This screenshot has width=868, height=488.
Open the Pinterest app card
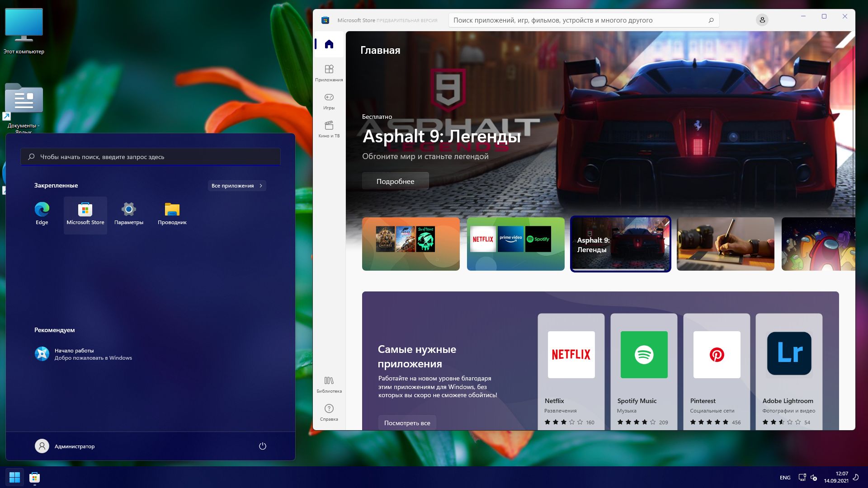click(717, 371)
